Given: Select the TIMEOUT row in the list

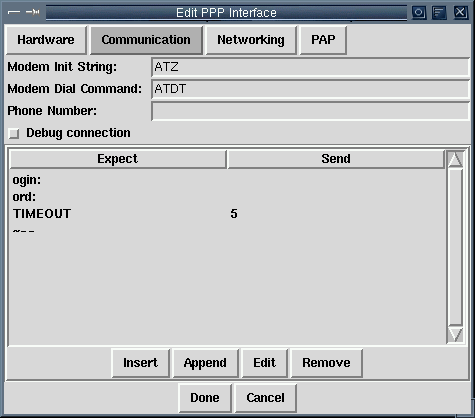Looking at the screenshot, I should (x=227, y=214).
